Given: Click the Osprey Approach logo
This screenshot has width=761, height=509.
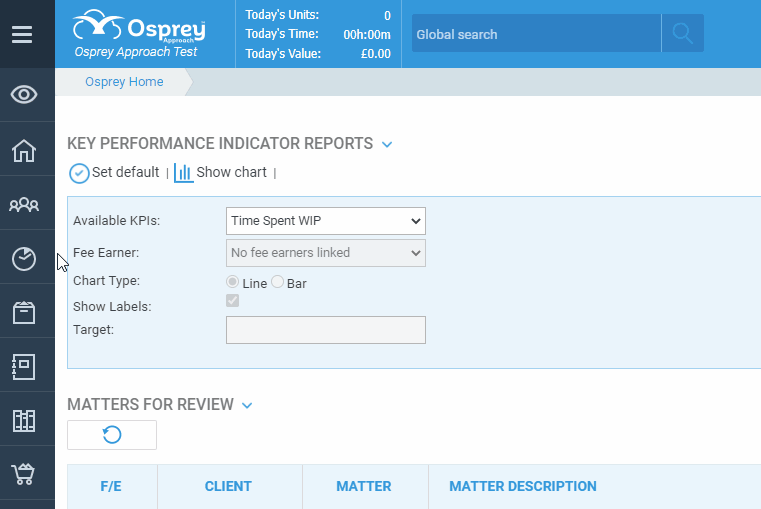Looking at the screenshot, I should (139, 25).
